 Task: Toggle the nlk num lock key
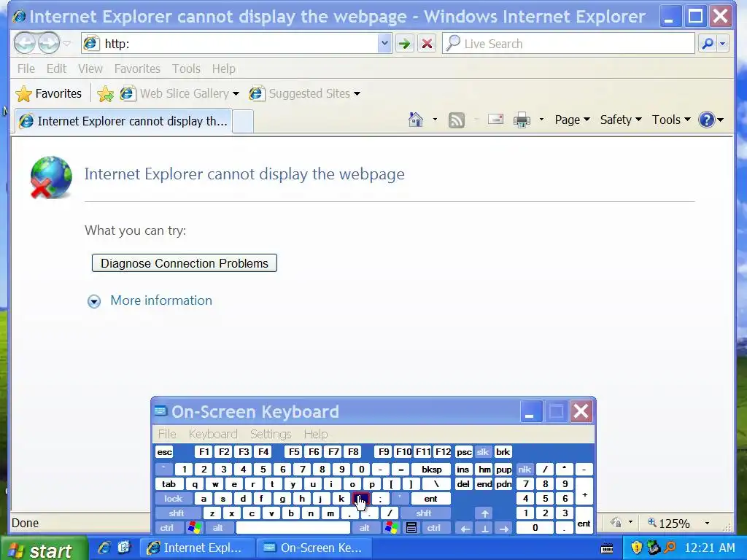525,470
